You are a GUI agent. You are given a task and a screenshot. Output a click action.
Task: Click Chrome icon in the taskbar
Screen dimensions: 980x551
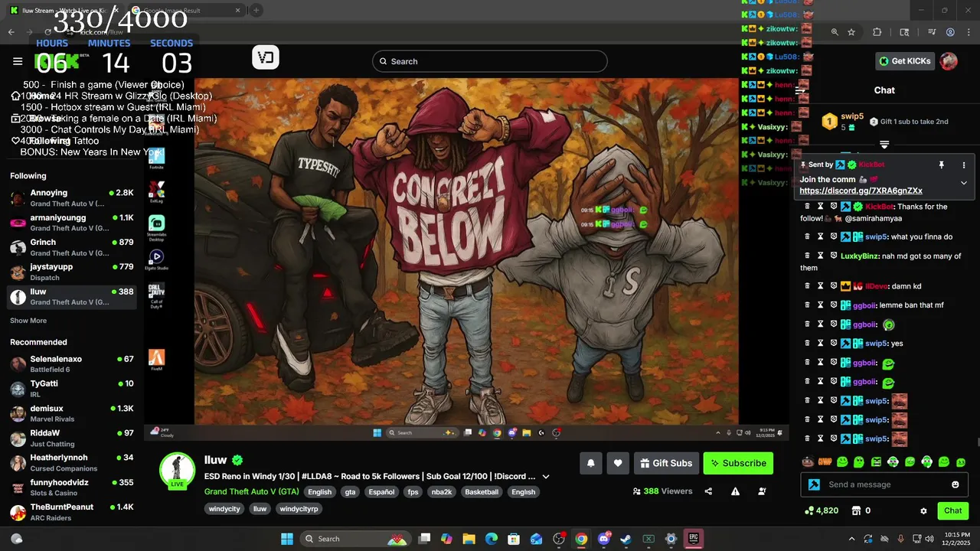click(581, 539)
